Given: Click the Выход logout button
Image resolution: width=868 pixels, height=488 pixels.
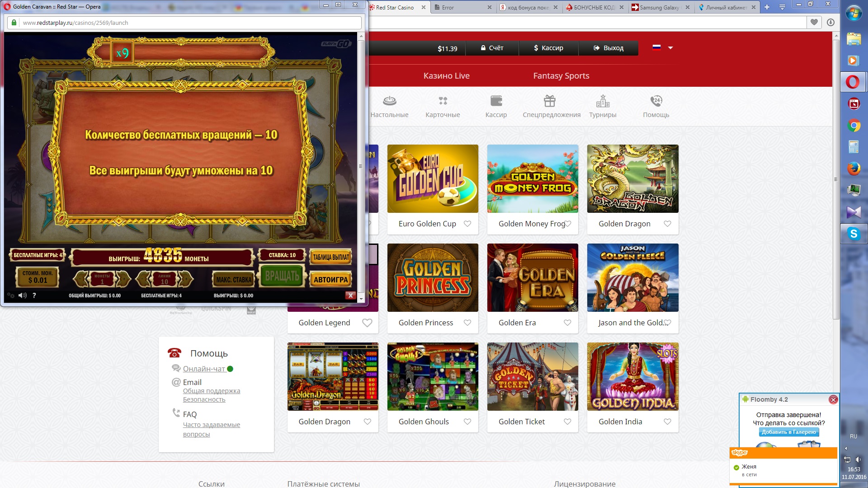Looking at the screenshot, I should coord(609,48).
